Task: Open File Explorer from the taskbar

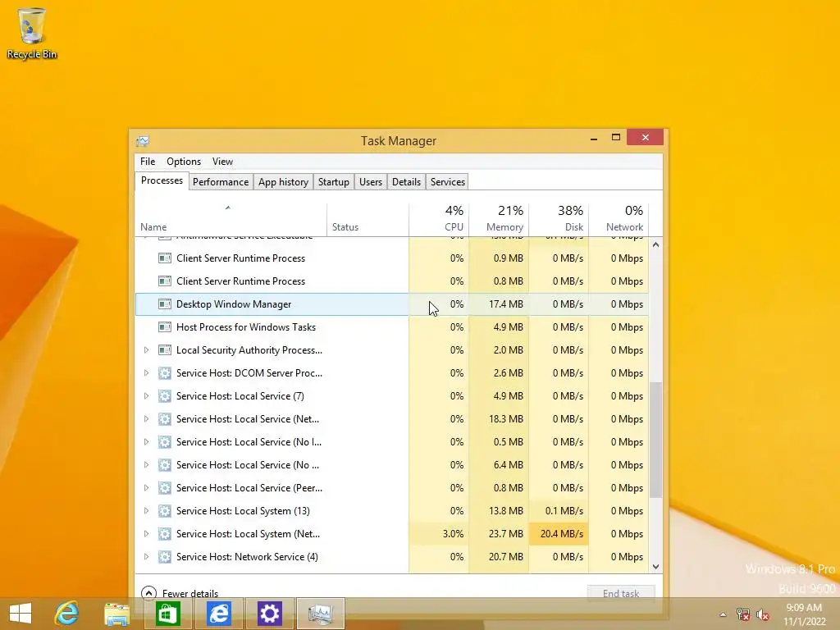Action: [116, 613]
